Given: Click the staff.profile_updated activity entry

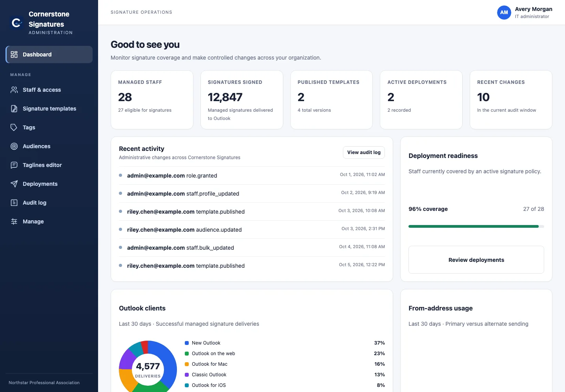Looking at the screenshot, I should 252,193.
